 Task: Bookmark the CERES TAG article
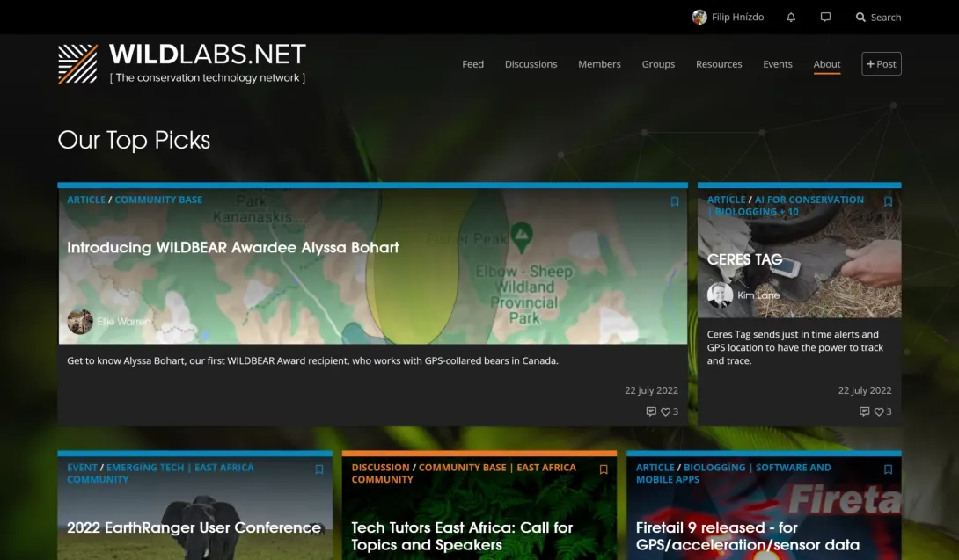tap(888, 201)
